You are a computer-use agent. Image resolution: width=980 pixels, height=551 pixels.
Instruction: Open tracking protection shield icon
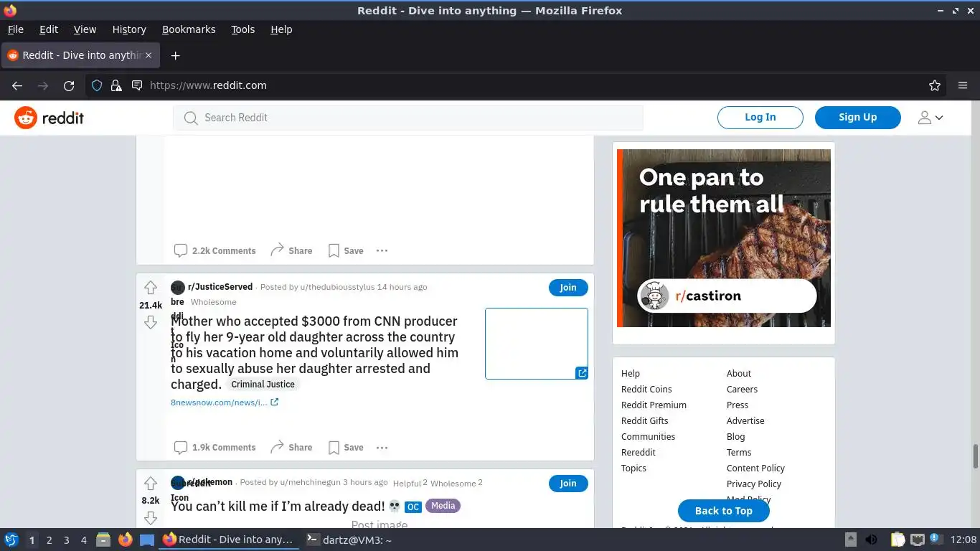coord(97,85)
